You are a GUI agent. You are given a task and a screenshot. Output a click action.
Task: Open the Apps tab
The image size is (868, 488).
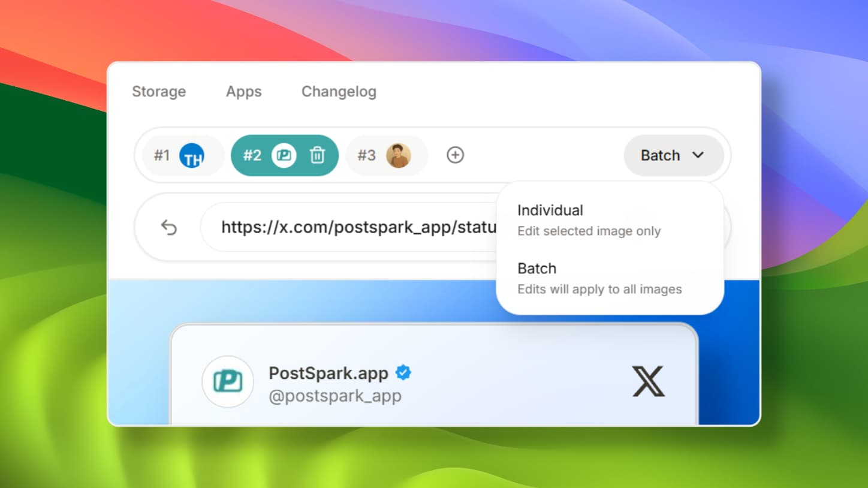coord(243,92)
